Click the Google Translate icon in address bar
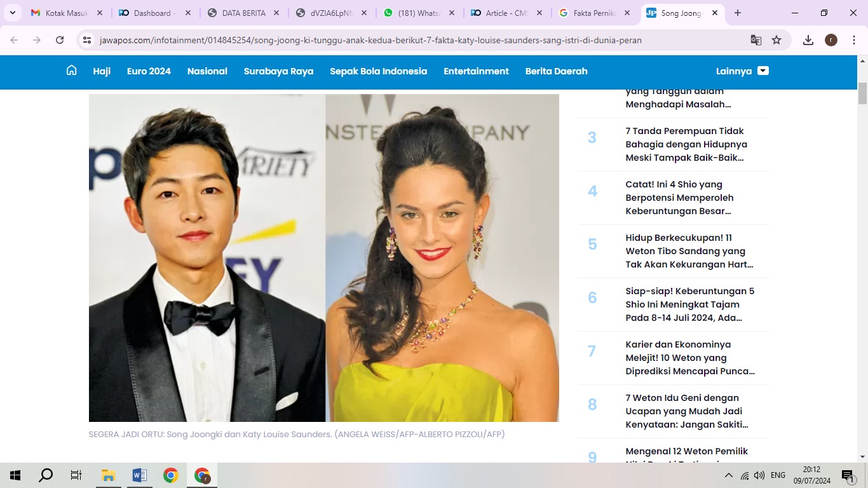 click(756, 39)
